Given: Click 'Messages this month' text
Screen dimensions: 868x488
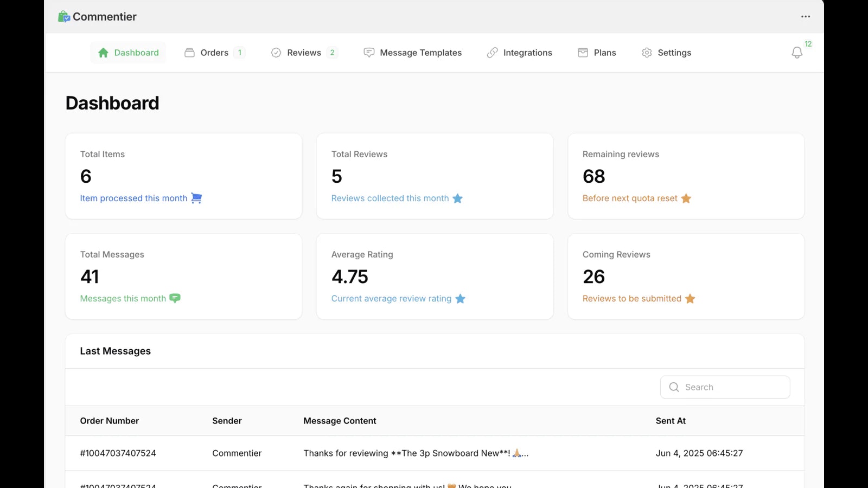Looking at the screenshot, I should point(123,299).
